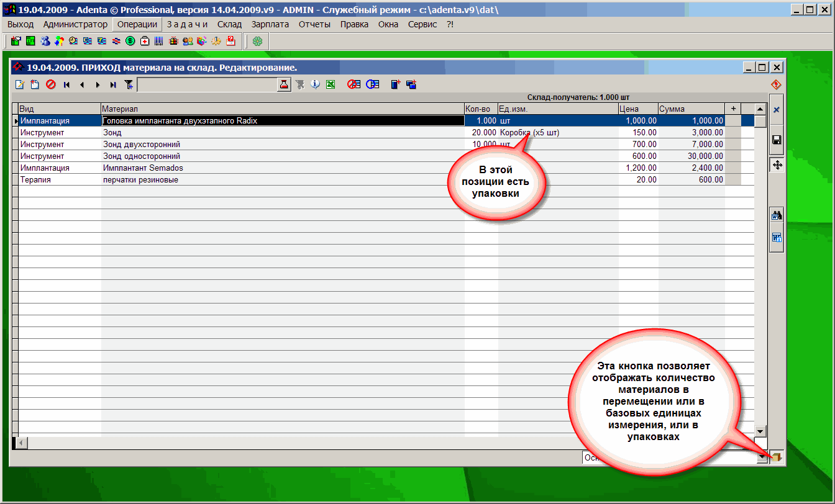Click the plus column header button
The image size is (835, 504).
(733, 109)
